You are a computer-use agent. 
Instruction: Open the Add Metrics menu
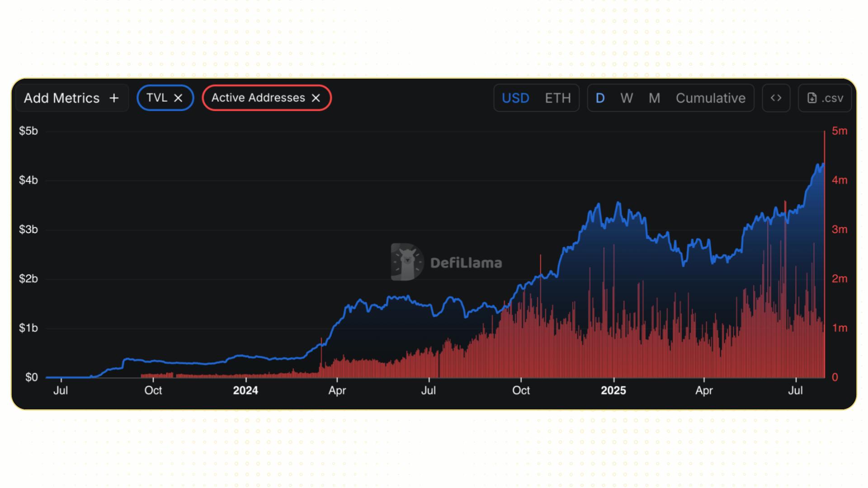coord(72,98)
